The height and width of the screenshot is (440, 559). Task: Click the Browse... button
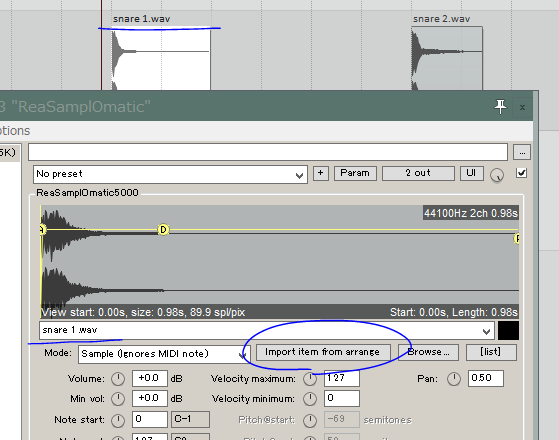point(428,352)
